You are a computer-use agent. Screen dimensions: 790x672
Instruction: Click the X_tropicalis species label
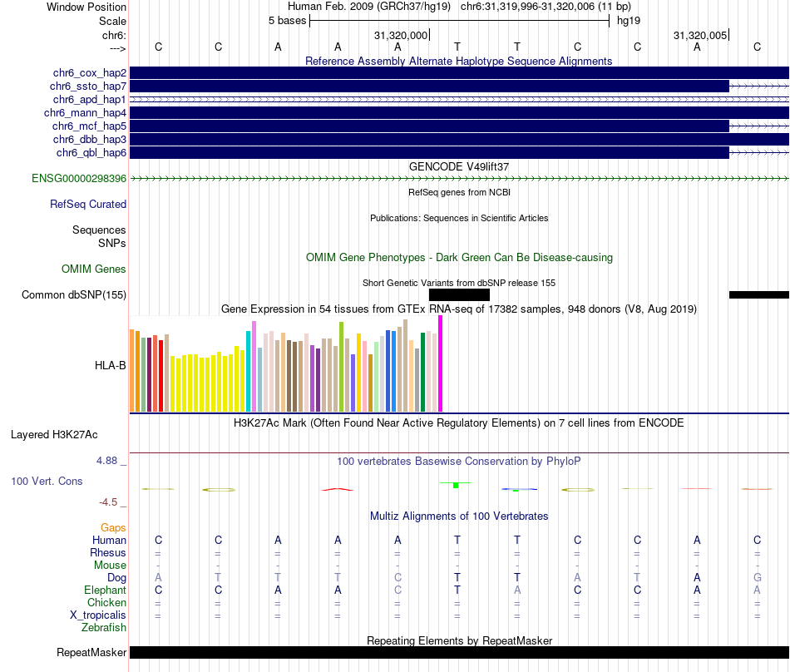click(x=98, y=615)
